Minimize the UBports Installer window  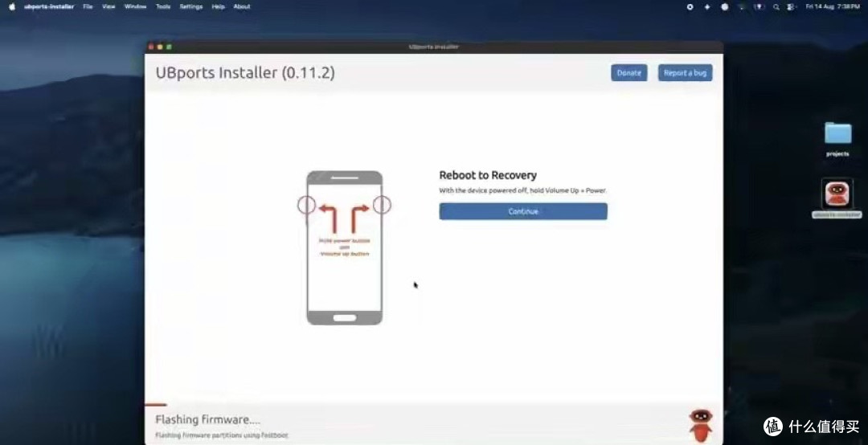[x=160, y=47]
